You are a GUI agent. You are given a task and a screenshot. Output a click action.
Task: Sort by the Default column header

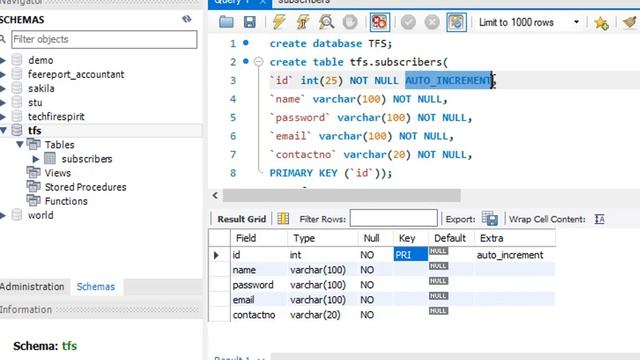click(451, 238)
